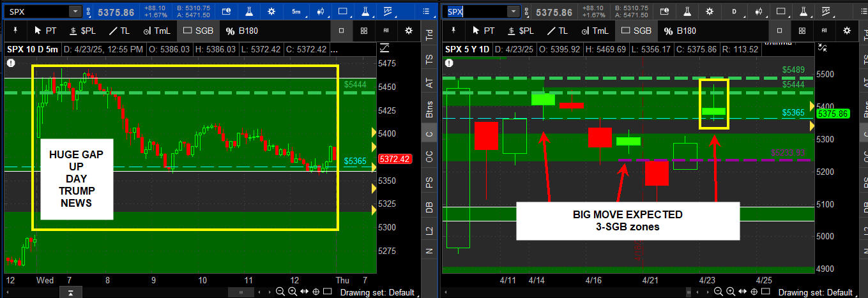Image resolution: width=868 pixels, height=298 pixels.
Task: Select the TmL time level tool in the left chart
Action: (156, 30)
